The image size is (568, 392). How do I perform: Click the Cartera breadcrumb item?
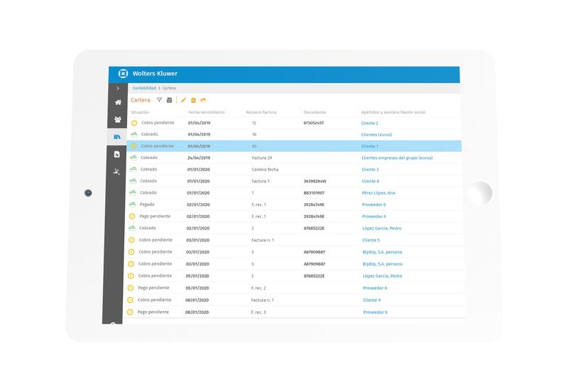click(169, 88)
